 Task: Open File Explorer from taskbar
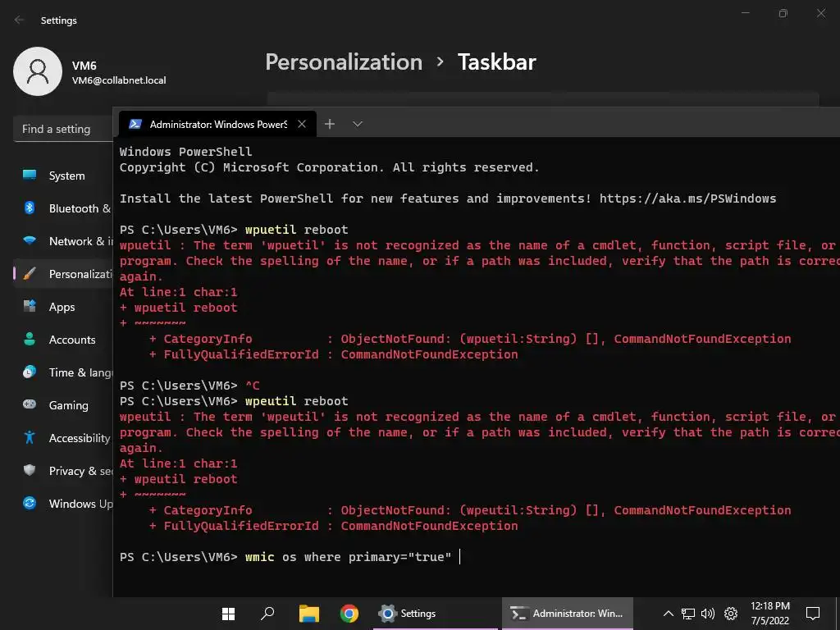pyautogui.click(x=308, y=614)
